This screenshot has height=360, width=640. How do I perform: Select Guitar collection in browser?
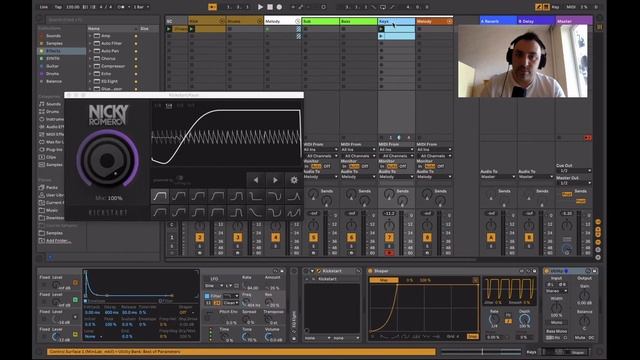coord(52,66)
